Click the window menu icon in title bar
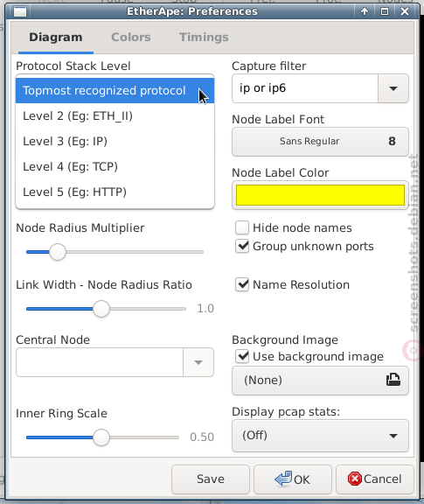 tap(20, 11)
